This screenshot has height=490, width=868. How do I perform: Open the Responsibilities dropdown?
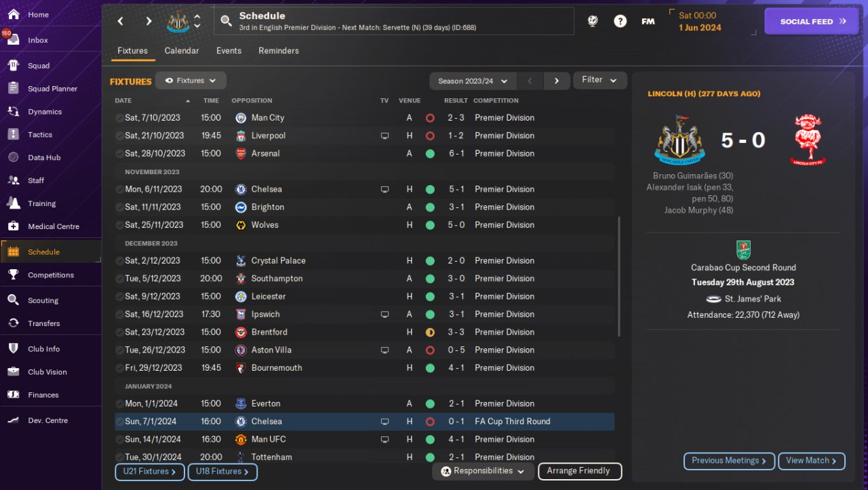click(x=482, y=471)
